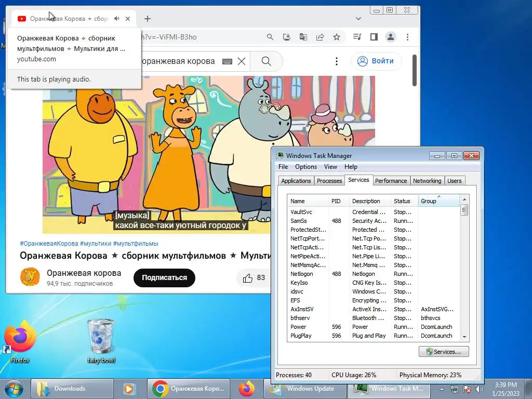Click the Оранжевая корова channel avatar

[x=30, y=277]
